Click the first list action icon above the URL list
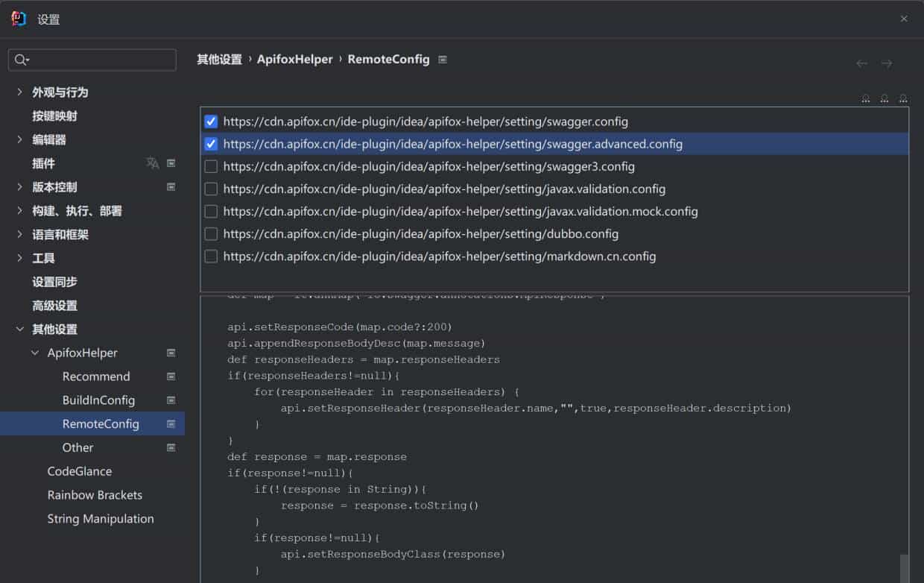The height and width of the screenshot is (583, 924). tap(866, 98)
